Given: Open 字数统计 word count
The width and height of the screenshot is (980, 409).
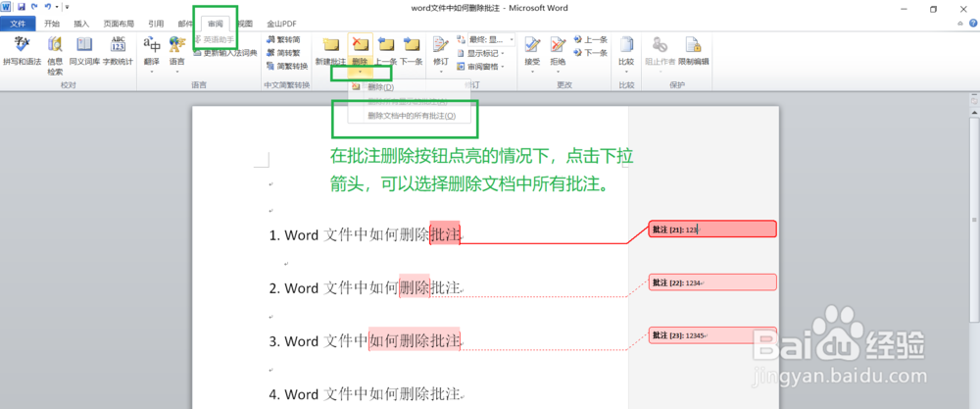Looking at the screenshot, I should [118, 52].
